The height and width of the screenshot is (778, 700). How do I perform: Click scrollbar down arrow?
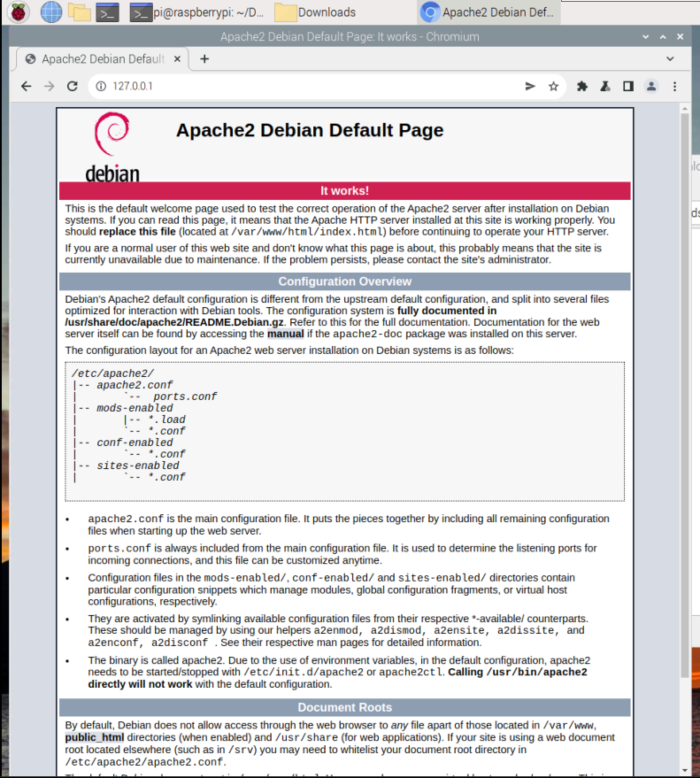685,771
